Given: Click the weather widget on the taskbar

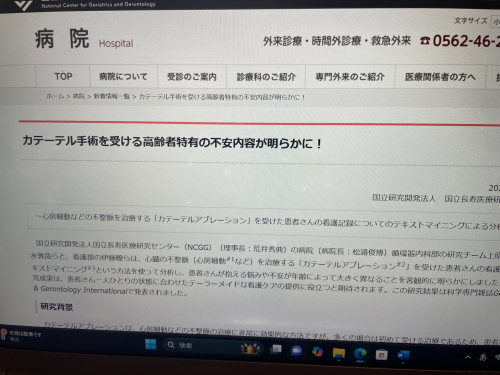Looking at the screenshot, I should [x=21, y=334].
